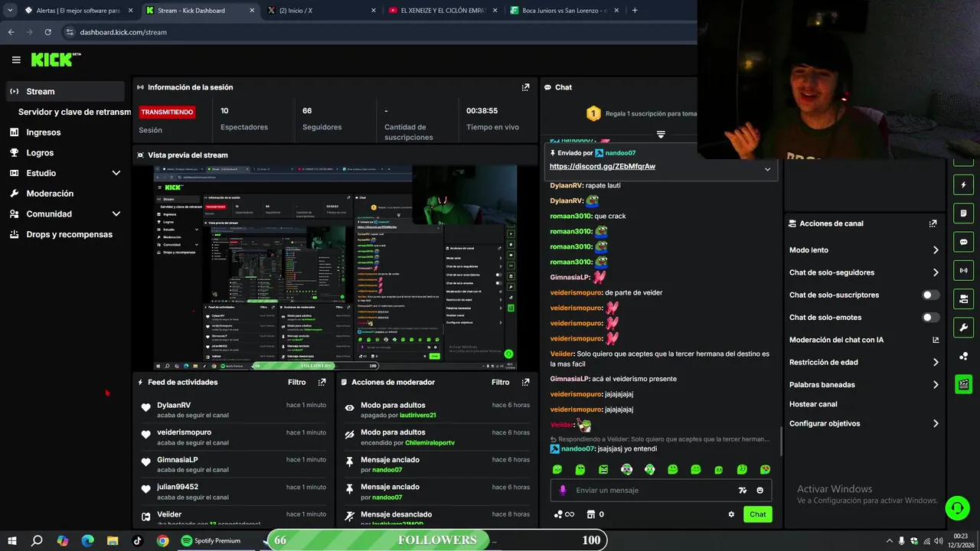
Task: Open Modo lento options
Action: [x=864, y=250]
